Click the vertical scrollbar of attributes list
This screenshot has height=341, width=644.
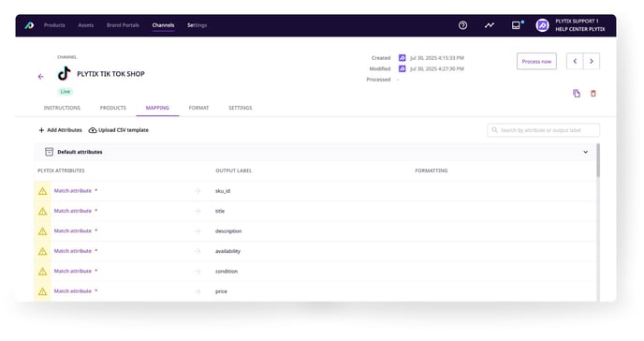[598, 160]
